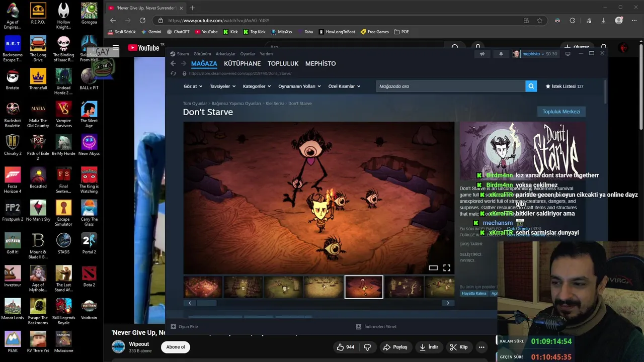Open the HowLongToBeat bookmark

pos(337,32)
